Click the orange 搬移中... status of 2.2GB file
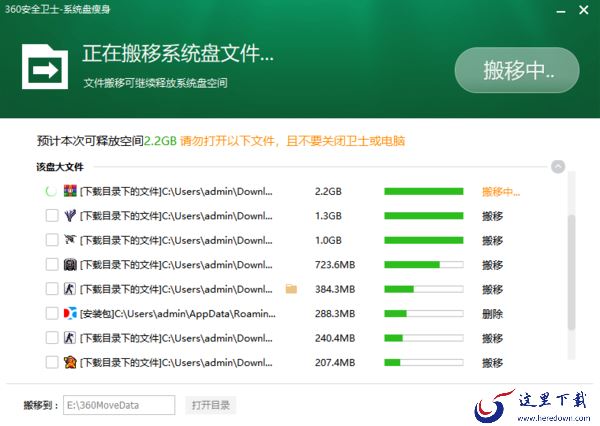The height and width of the screenshot is (426, 600). tap(501, 191)
